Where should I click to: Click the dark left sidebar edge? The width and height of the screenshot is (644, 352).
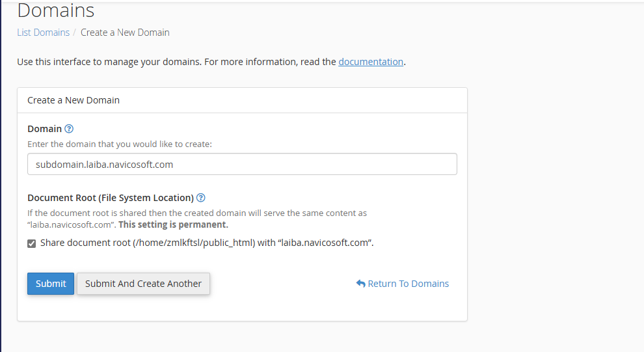click(x=1, y=195)
